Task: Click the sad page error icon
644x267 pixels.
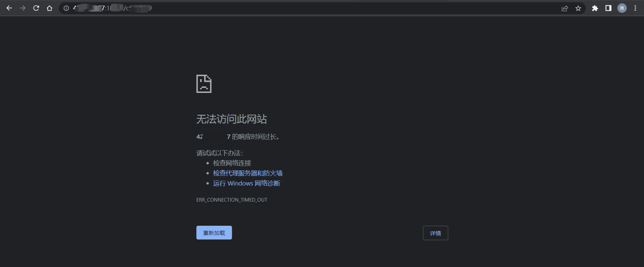Action: [204, 84]
